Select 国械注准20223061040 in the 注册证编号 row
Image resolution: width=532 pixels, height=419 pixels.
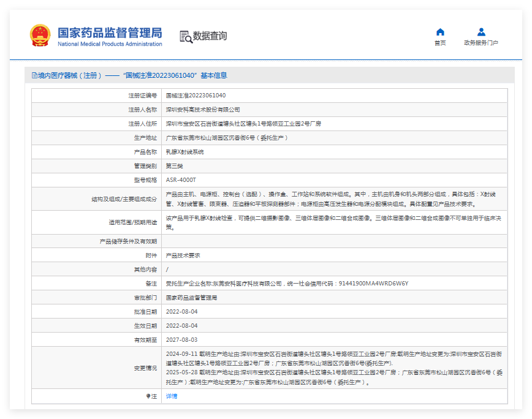[196, 96]
